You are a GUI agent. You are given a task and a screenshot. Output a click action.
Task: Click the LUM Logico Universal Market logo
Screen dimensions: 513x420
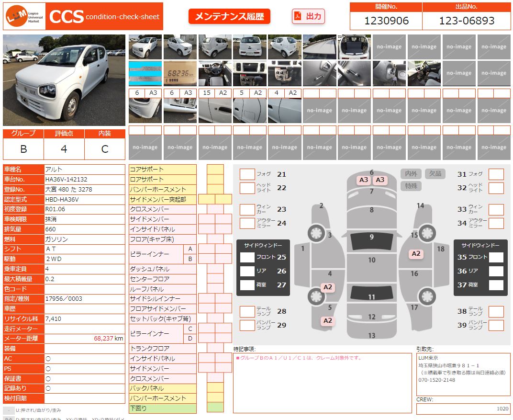point(25,16)
